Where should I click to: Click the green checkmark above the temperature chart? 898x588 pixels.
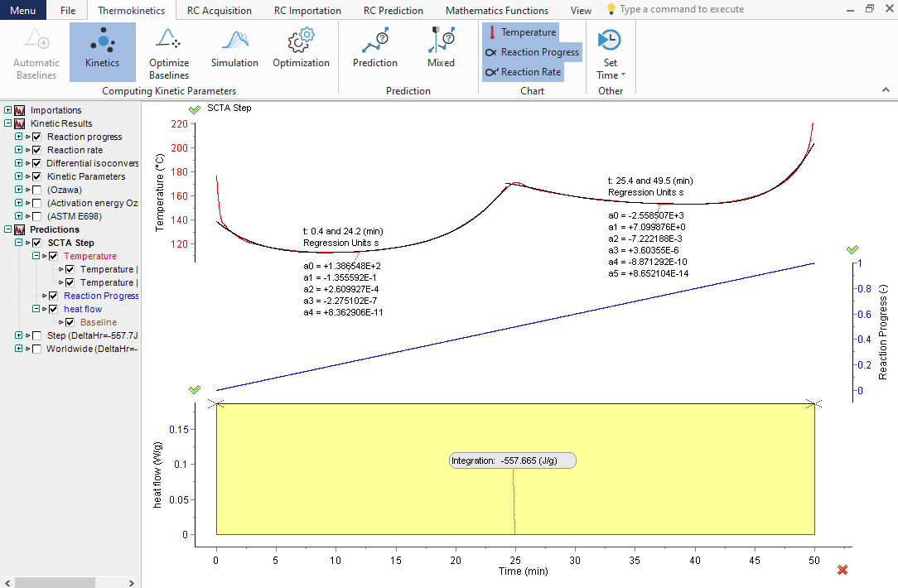click(195, 108)
